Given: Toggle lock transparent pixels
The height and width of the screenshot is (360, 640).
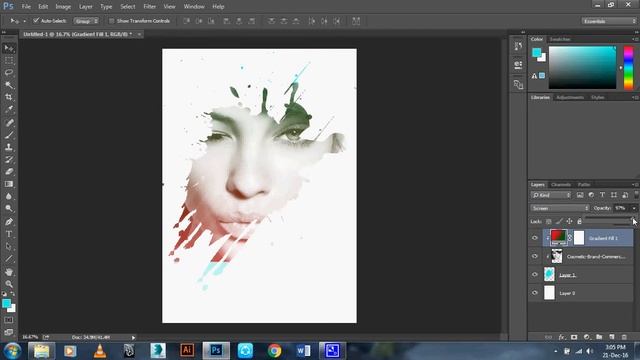Looking at the screenshot, I should coord(549,221).
